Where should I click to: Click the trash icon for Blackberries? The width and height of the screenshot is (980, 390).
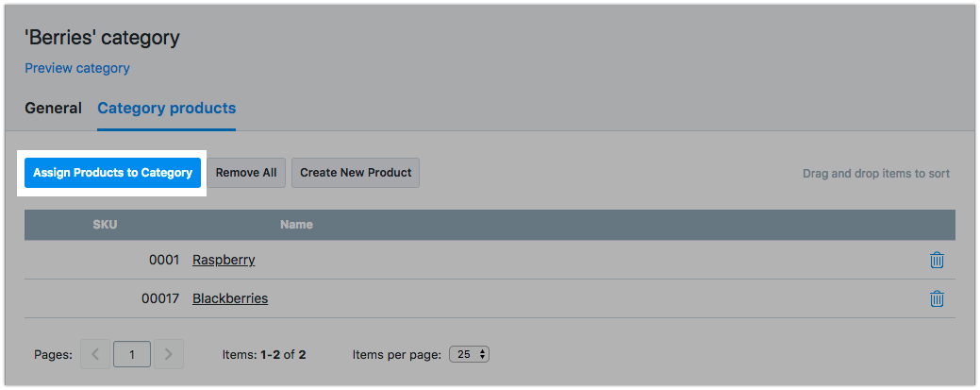[937, 298]
